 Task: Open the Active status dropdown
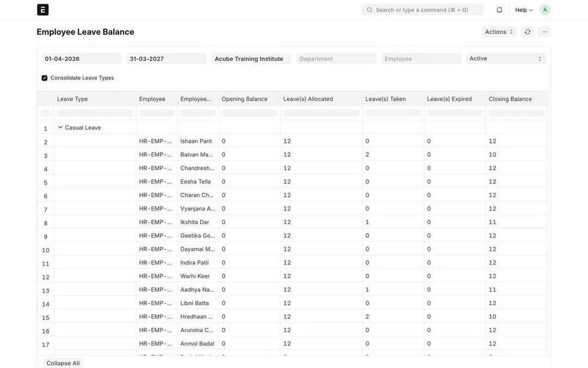tap(506, 58)
